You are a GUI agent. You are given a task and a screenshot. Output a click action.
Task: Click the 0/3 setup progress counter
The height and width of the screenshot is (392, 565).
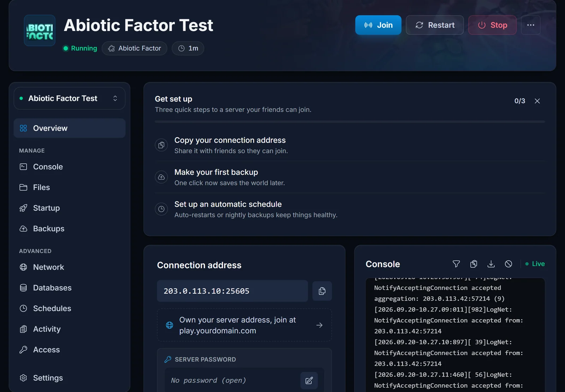519,101
